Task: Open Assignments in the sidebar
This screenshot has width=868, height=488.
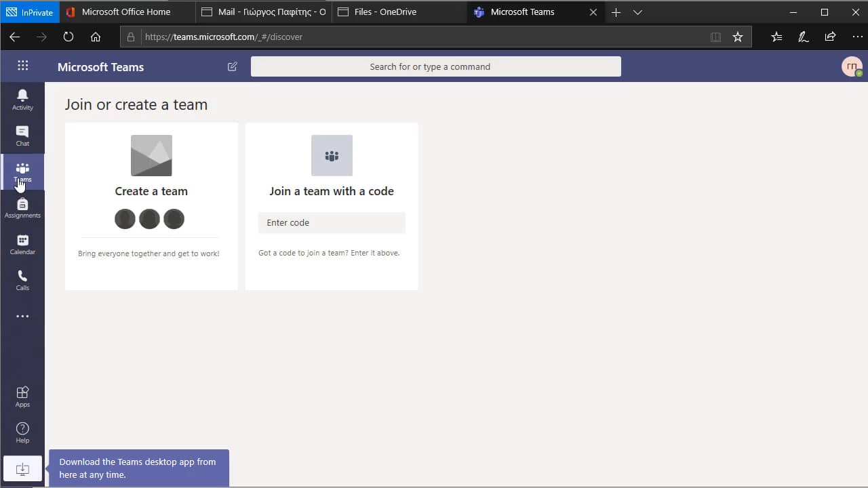Action: 22,208
